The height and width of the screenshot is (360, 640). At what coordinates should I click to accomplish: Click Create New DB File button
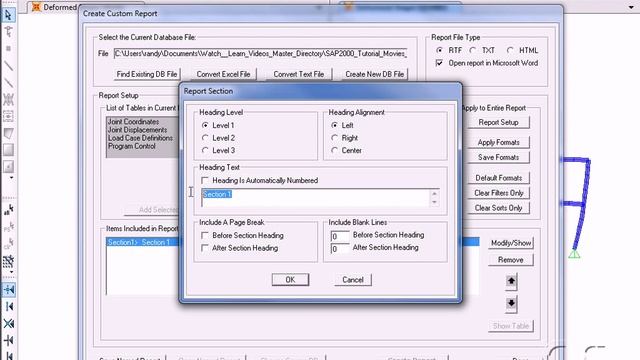coord(375,74)
